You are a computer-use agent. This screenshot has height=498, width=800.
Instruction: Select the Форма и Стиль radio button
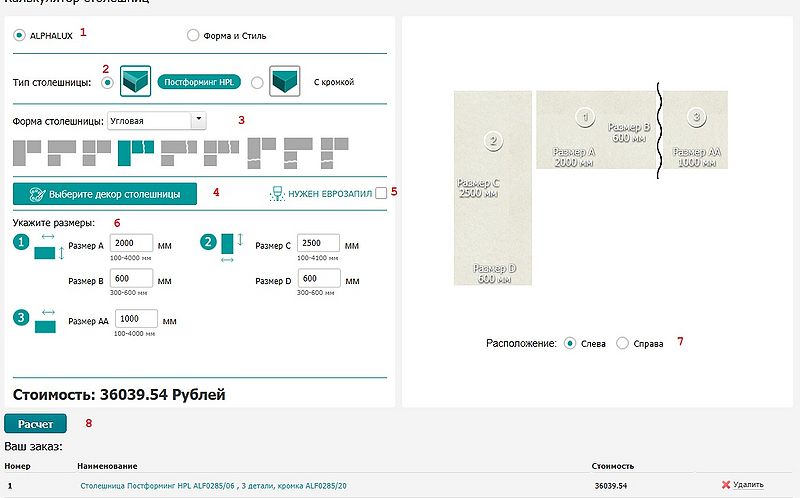point(193,36)
